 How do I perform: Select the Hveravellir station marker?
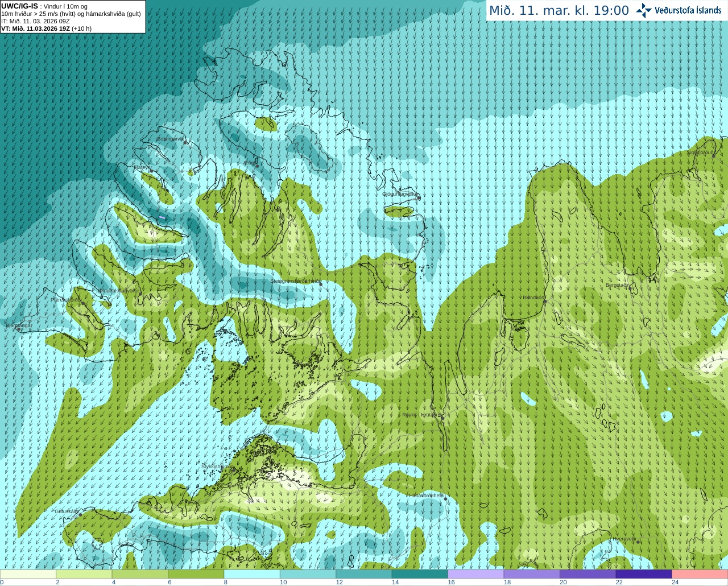coord(638,542)
